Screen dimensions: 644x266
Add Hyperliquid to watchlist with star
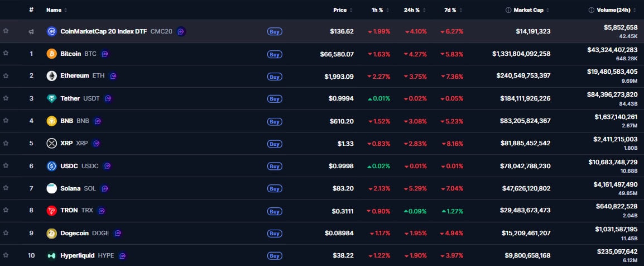tap(6, 255)
